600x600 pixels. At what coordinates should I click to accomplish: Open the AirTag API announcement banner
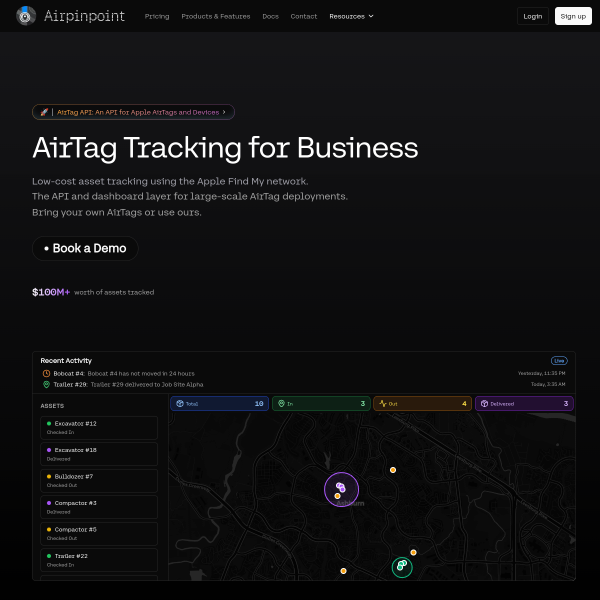point(133,112)
